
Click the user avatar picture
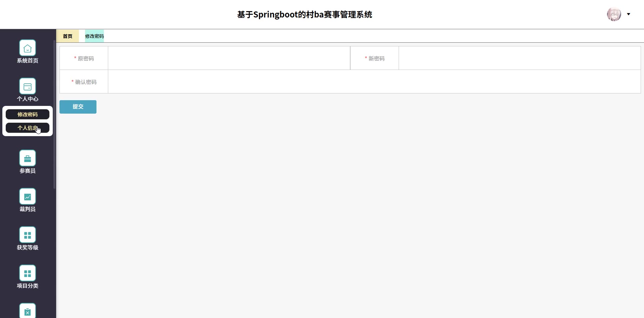pyautogui.click(x=614, y=14)
